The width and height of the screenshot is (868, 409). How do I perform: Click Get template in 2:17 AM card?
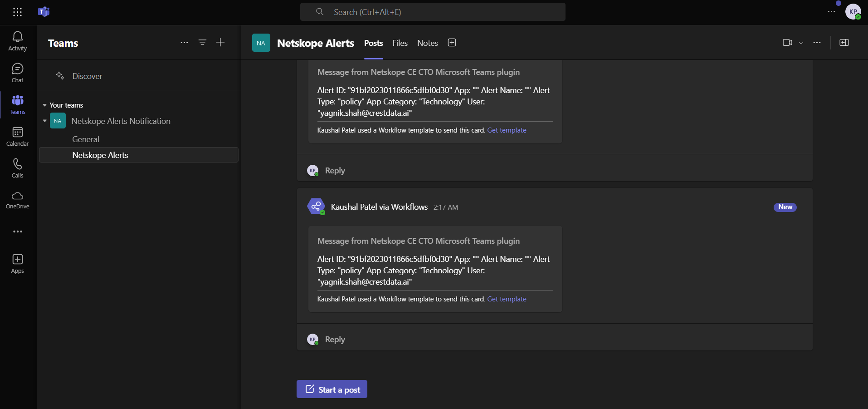pyautogui.click(x=507, y=299)
